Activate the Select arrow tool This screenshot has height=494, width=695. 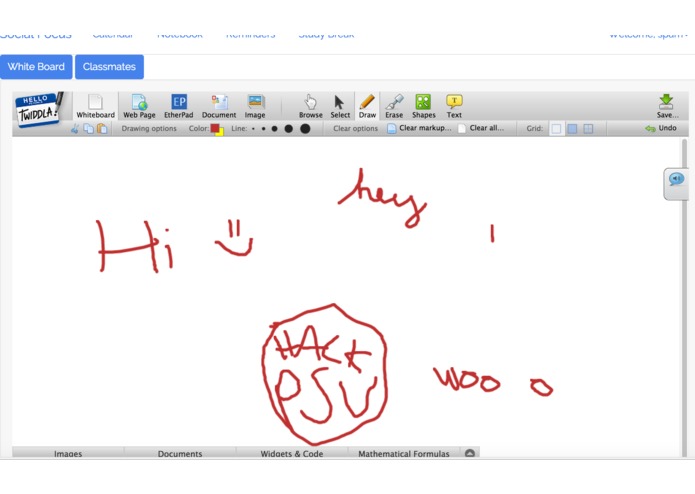click(x=340, y=106)
